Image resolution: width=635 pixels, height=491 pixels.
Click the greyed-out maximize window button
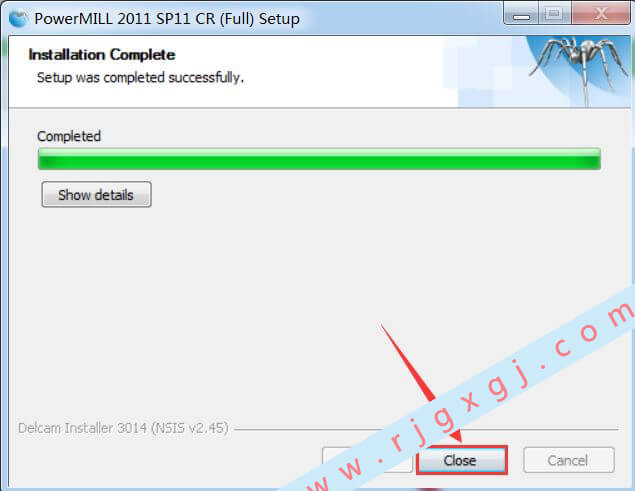(554, 14)
